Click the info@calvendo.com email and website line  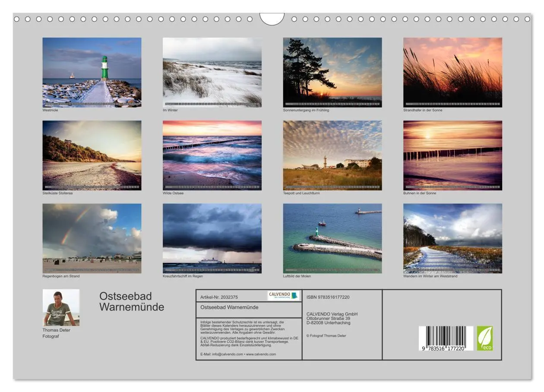coord(238,354)
